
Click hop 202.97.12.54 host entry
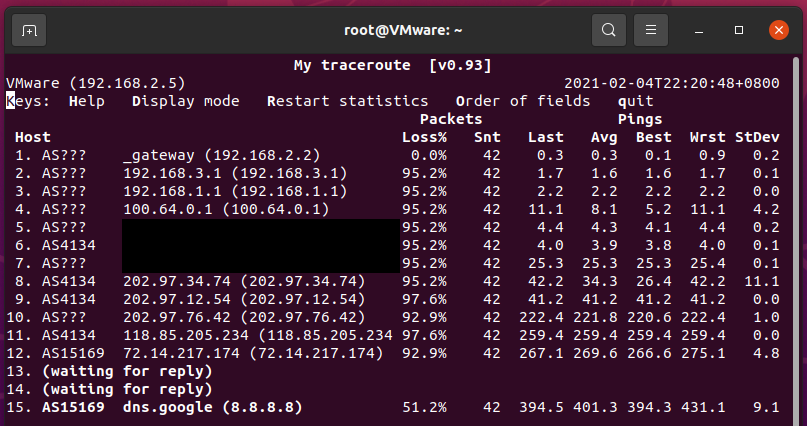(244, 299)
